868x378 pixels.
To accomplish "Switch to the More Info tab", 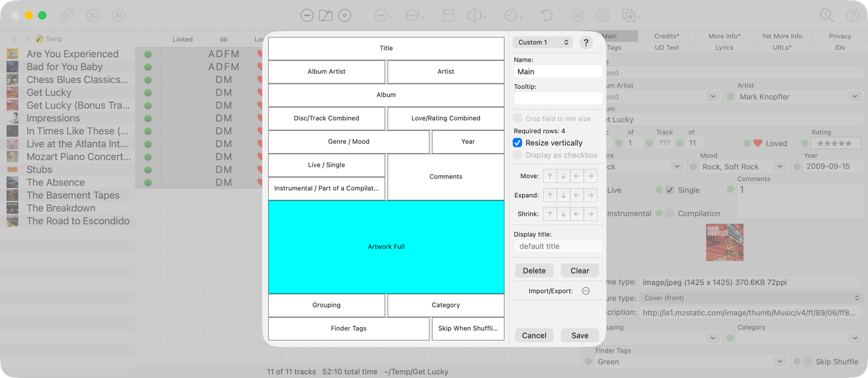I will click(724, 36).
